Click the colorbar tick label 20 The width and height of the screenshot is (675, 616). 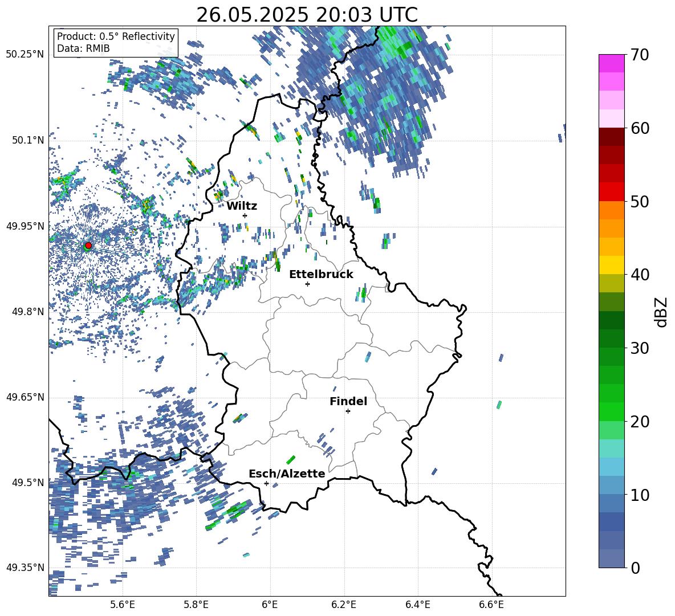pyautogui.click(x=640, y=422)
